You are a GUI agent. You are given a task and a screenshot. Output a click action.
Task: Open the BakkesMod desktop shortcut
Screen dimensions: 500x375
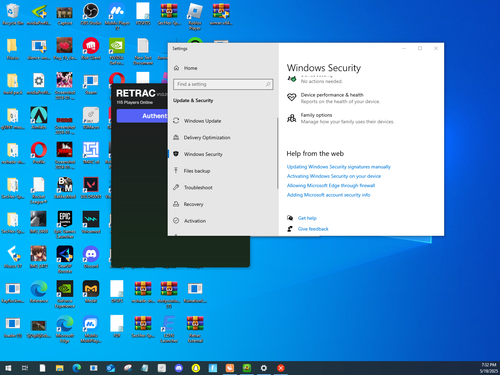coord(65,188)
